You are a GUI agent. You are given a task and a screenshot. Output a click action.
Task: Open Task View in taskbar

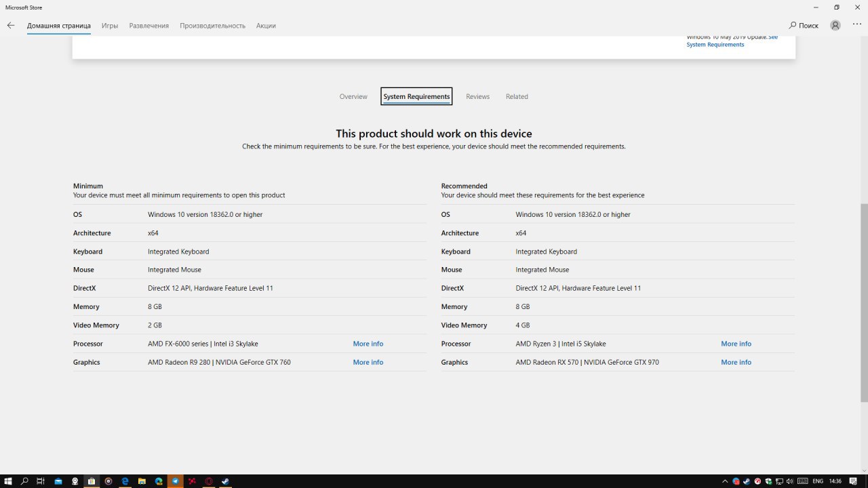point(41,481)
